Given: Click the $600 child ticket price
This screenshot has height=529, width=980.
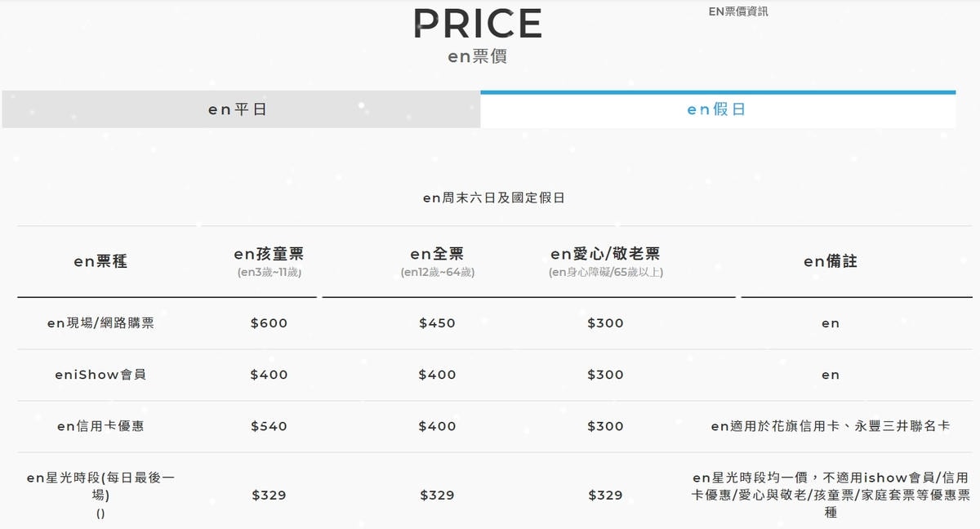Looking at the screenshot, I should pyautogui.click(x=269, y=323).
